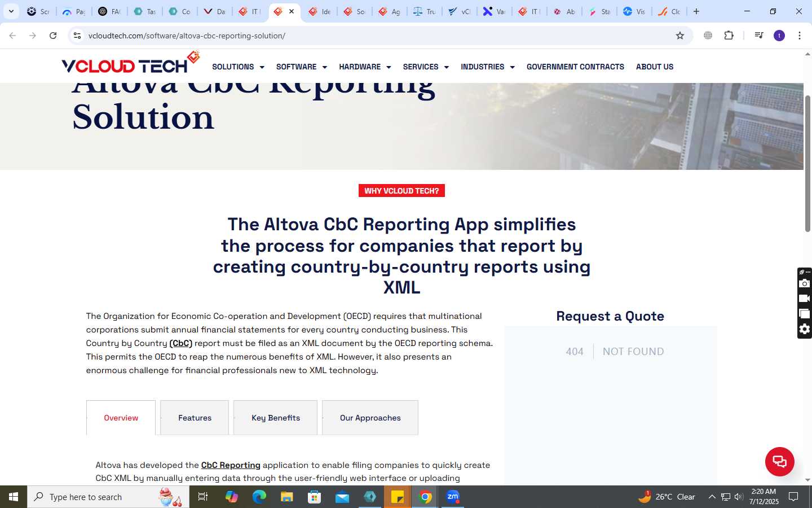Click the gallery icon on side panel

pyautogui.click(x=805, y=314)
